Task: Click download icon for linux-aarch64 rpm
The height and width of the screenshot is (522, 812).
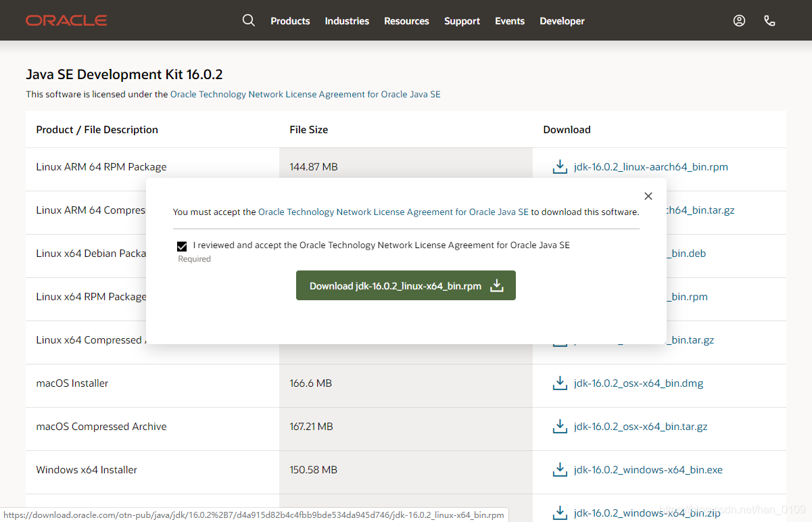Action: 560,167
